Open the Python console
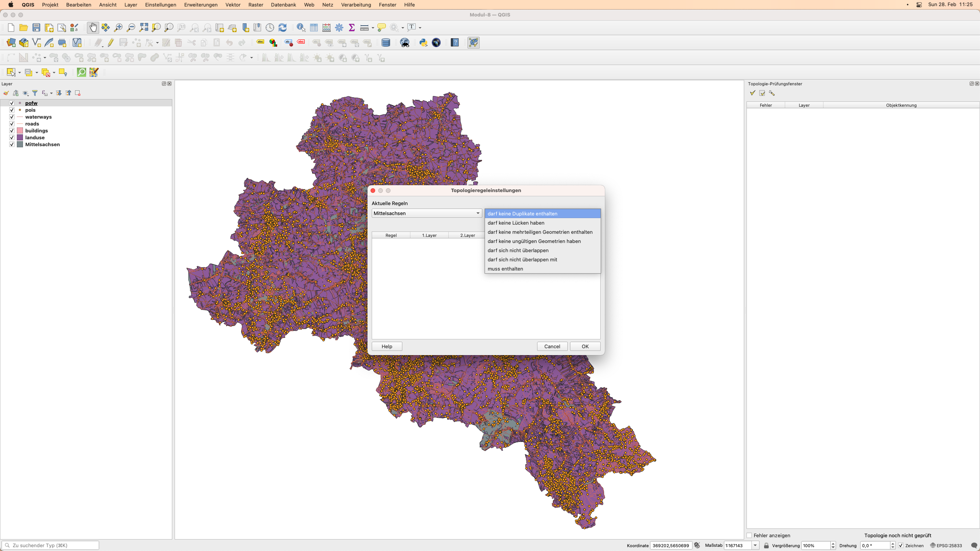This screenshot has width=980, height=551. click(423, 42)
